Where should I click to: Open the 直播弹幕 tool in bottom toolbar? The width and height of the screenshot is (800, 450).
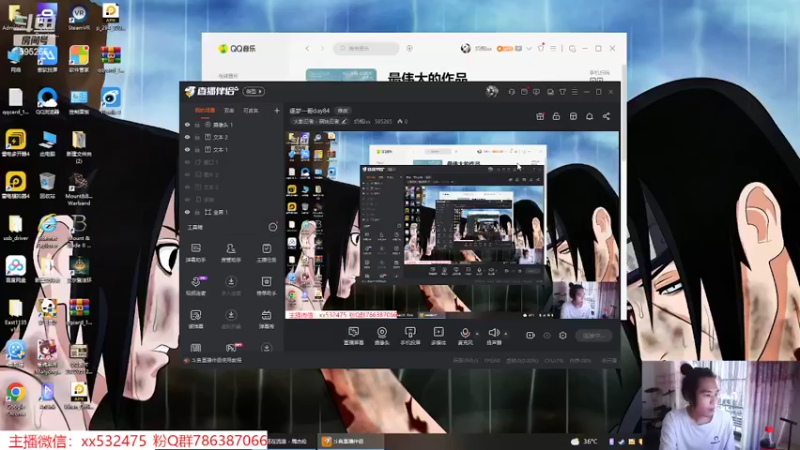click(354, 336)
